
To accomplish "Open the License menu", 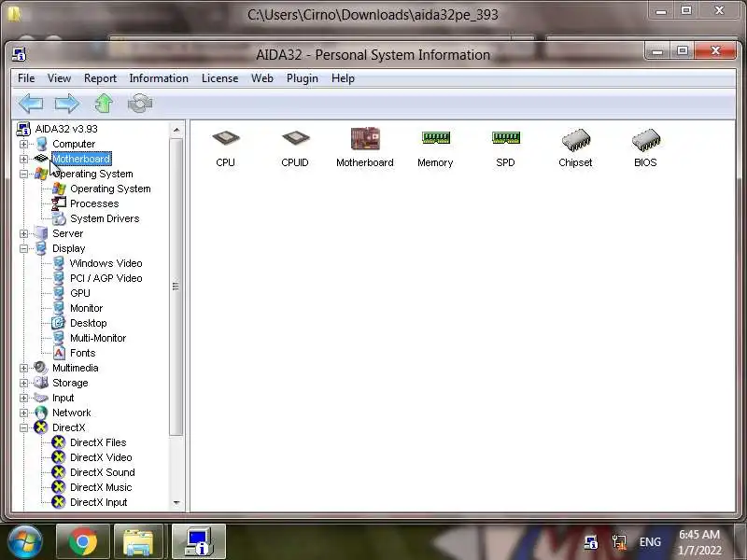I will [x=219, y=78].
